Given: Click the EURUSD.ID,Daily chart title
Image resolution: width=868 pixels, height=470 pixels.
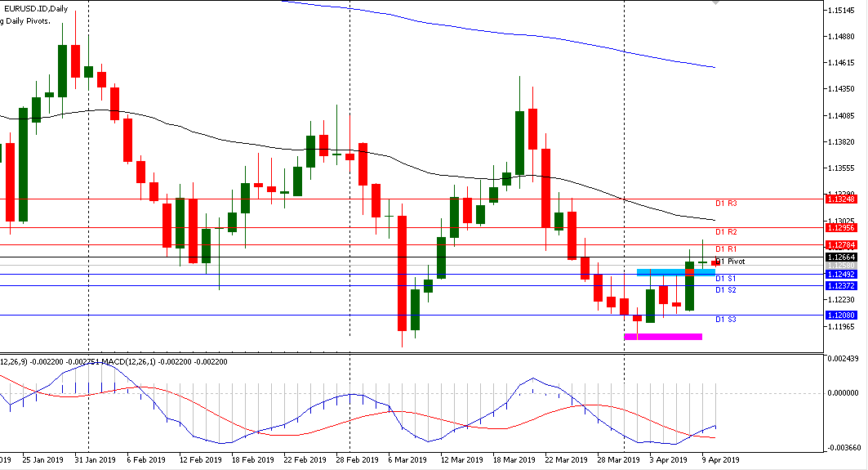Looking at the screenshot, I should pyautogui.click(x=35, y=8).
